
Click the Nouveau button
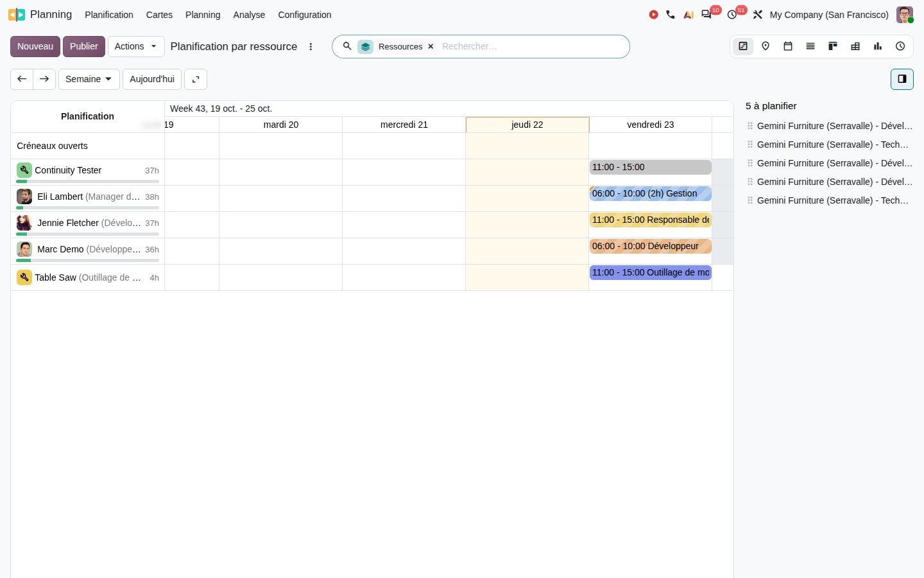coord(35,46)
